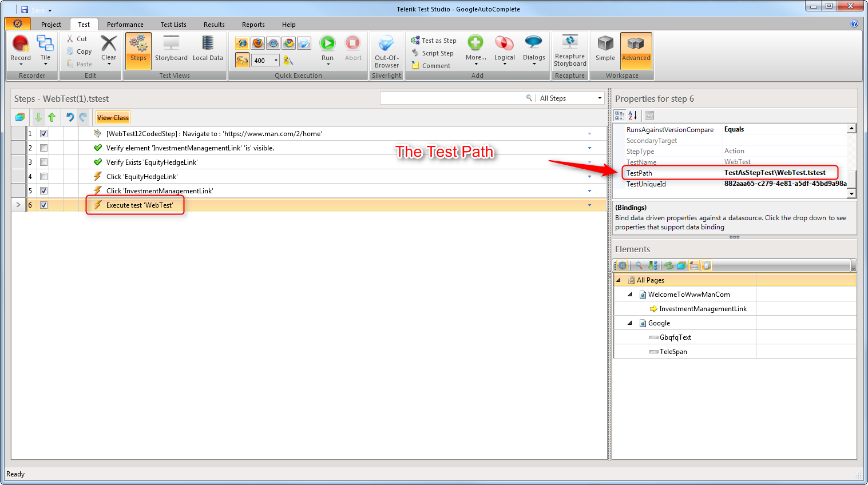Viewport: 868px width, 485px height.
Task: Switch to the Advanced workspace
Action: click(x=636, y=50)
